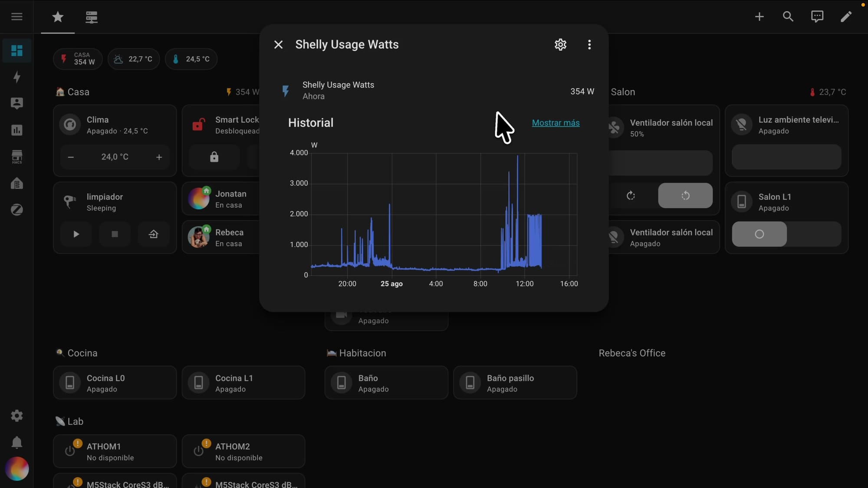Open History bar chart in sidebar

coord(16,130)
